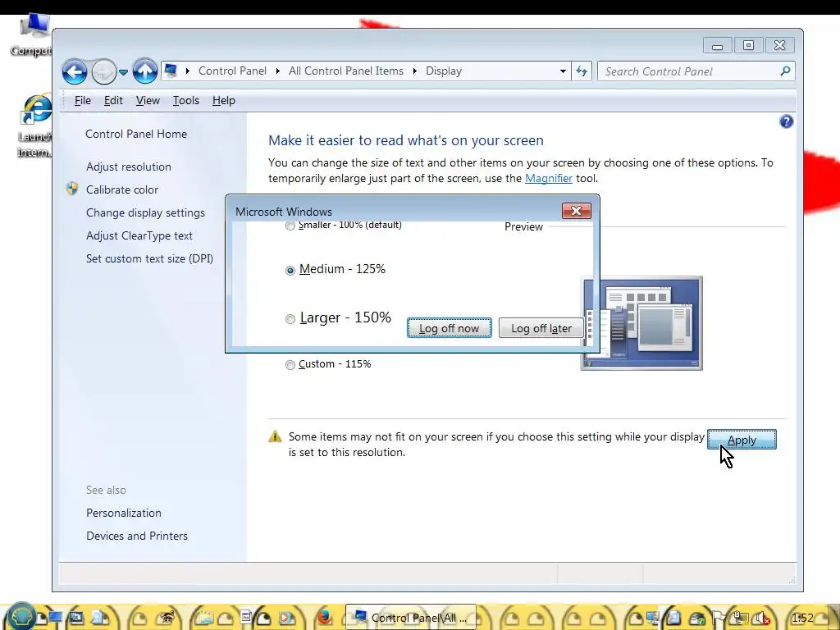
Task: Open the Magnifier tool link
Action: pos(549,178)
